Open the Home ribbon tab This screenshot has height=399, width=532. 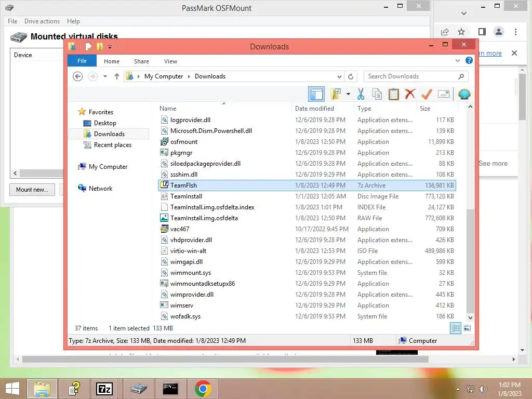click(x=112, y=61)
